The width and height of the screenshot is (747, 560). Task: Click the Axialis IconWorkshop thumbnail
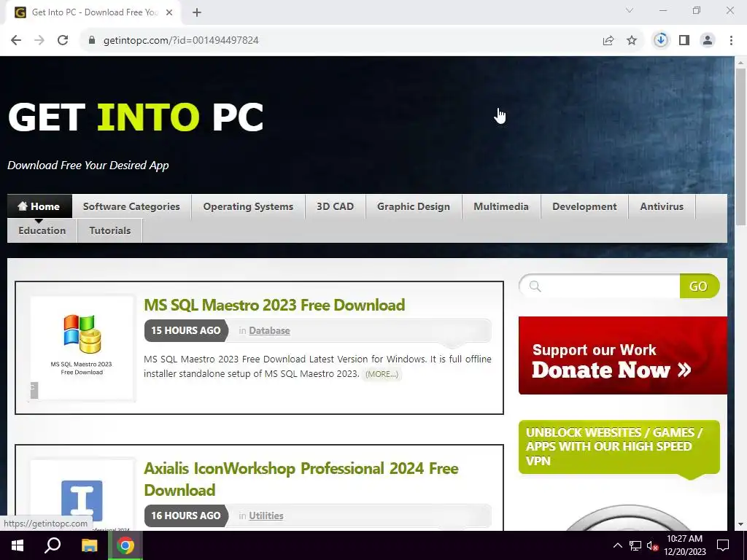click(x=82, y=495)
